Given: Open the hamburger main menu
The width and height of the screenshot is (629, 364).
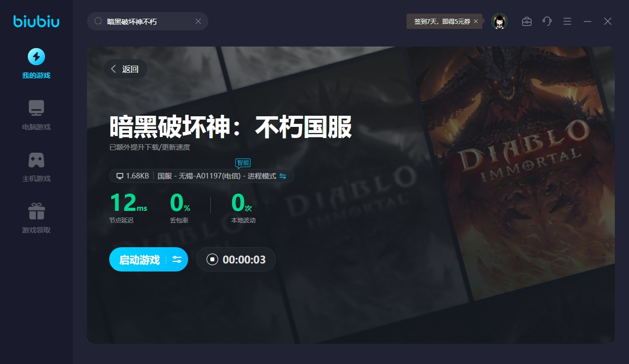Looking at the screenshot, I should click(x=567, y=21).
